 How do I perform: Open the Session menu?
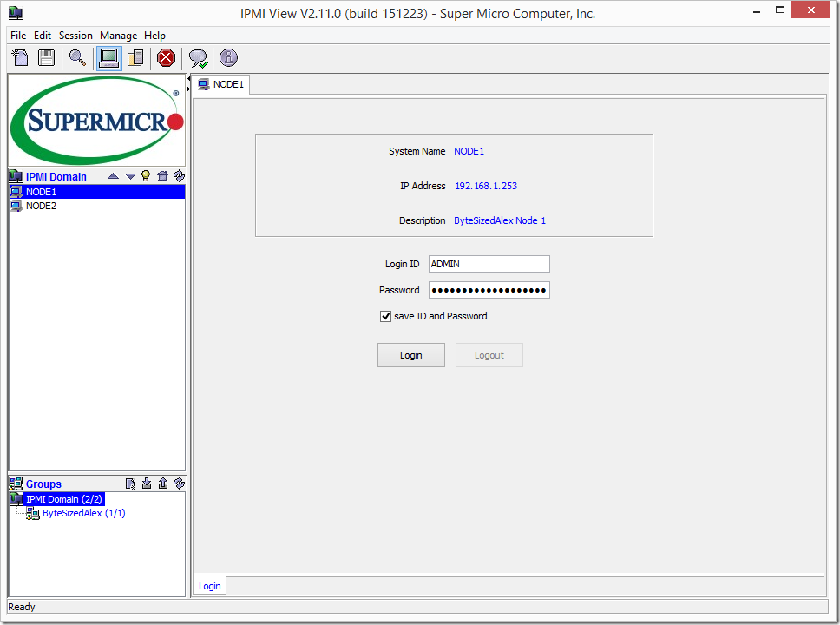[x=75, y=36]
